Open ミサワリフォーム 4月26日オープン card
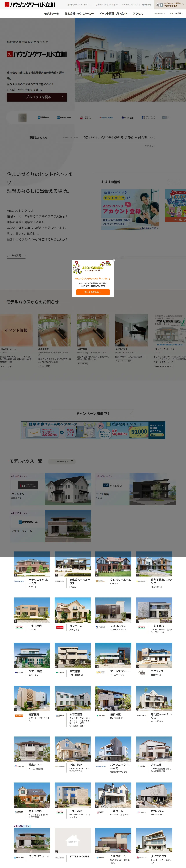This screenshot has width=186, height=868. 51,526
